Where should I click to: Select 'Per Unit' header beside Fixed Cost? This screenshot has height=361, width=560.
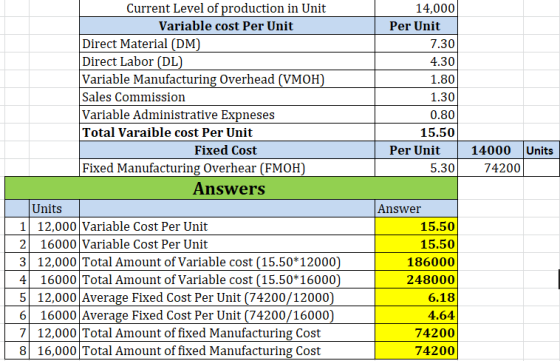click(x=416, y=150)
